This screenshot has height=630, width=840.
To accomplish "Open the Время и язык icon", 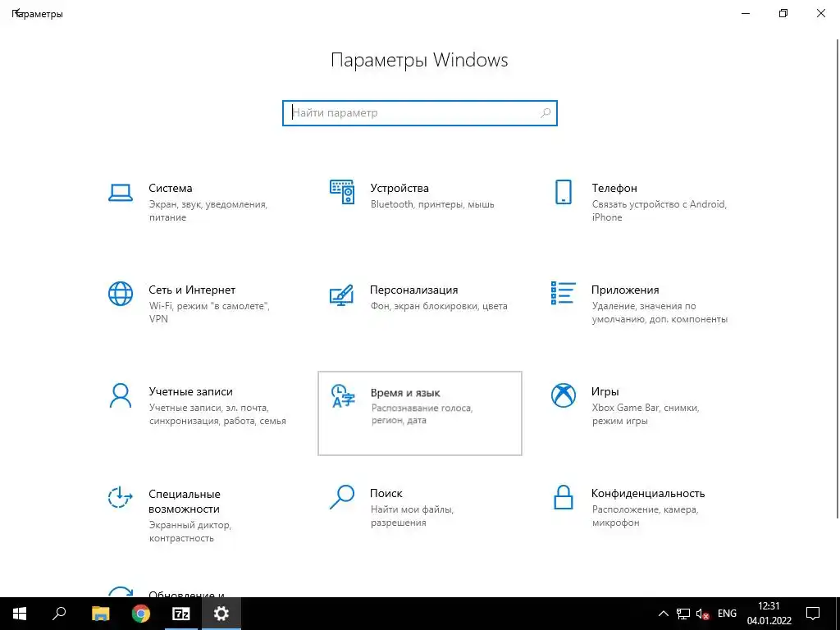I will click(x=343, y=396).
